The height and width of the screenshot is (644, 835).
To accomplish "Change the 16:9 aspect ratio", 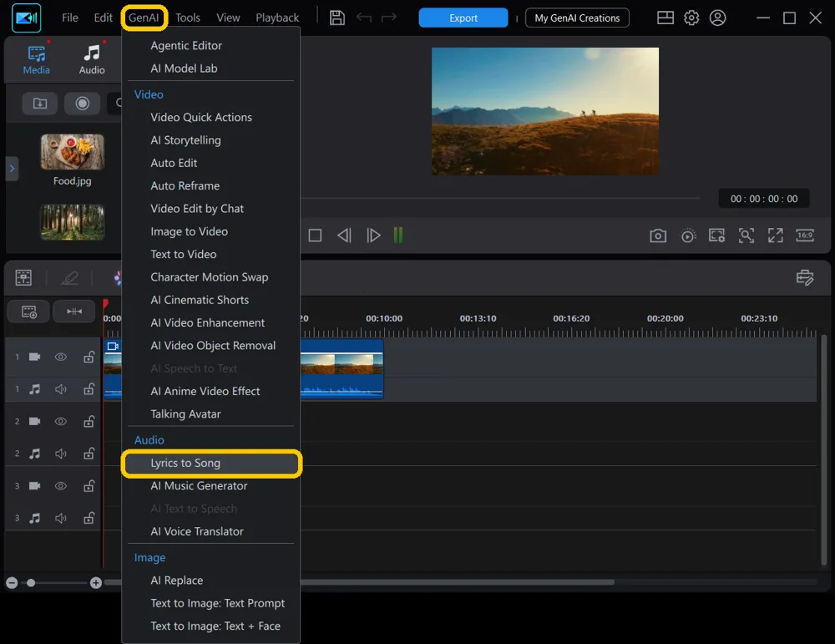I will point(805,236).
